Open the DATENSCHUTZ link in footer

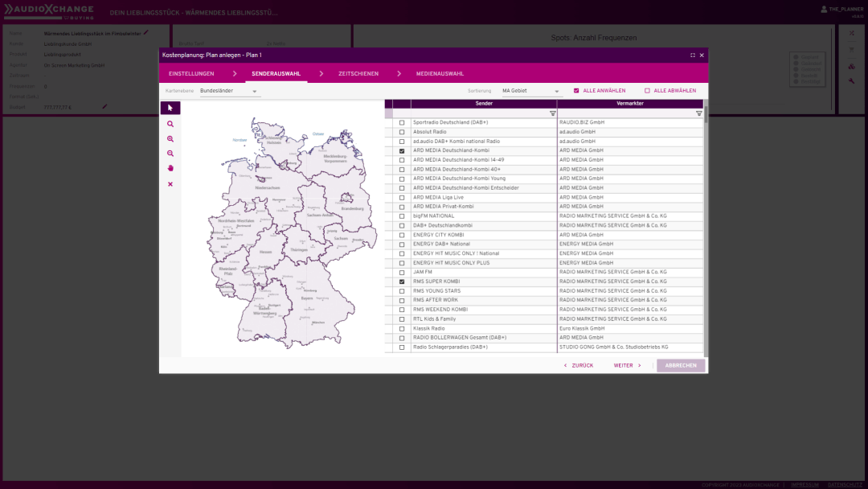pyautogui.click(x=845, y=485)
